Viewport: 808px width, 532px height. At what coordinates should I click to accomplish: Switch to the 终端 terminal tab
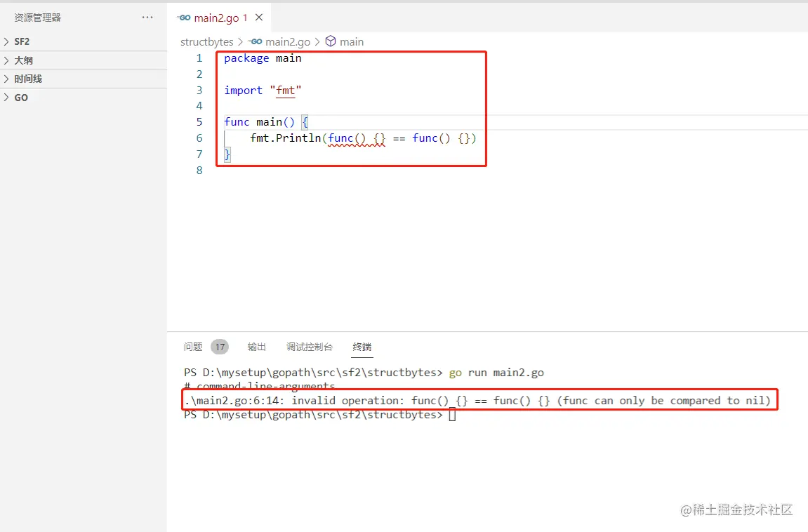tap(362, 347)
